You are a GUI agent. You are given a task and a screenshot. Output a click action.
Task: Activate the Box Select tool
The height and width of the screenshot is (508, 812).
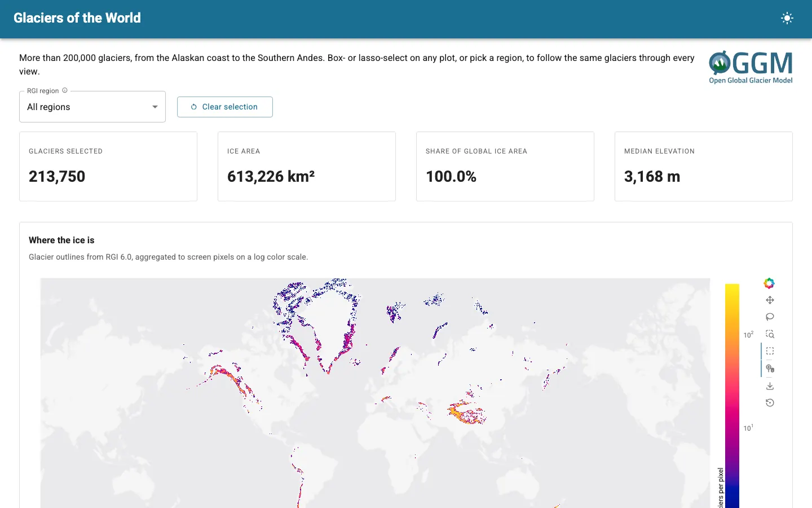click(x=770, y=351)
